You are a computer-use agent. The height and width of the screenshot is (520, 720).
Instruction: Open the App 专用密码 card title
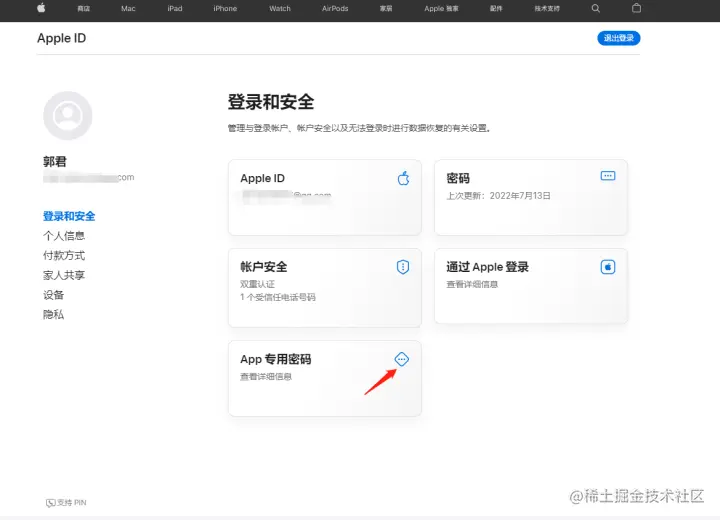coord(276,359)
